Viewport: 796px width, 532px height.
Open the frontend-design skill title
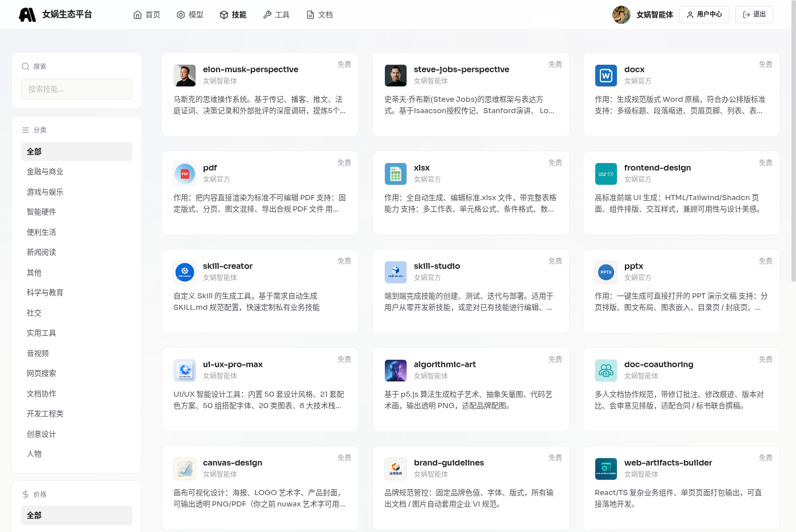[x=658, y=168]
